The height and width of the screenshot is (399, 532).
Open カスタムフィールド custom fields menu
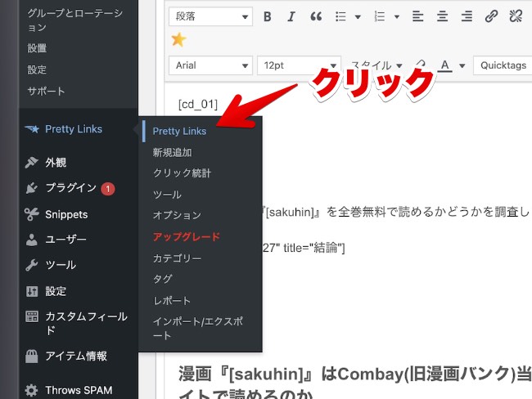[87, 323]
